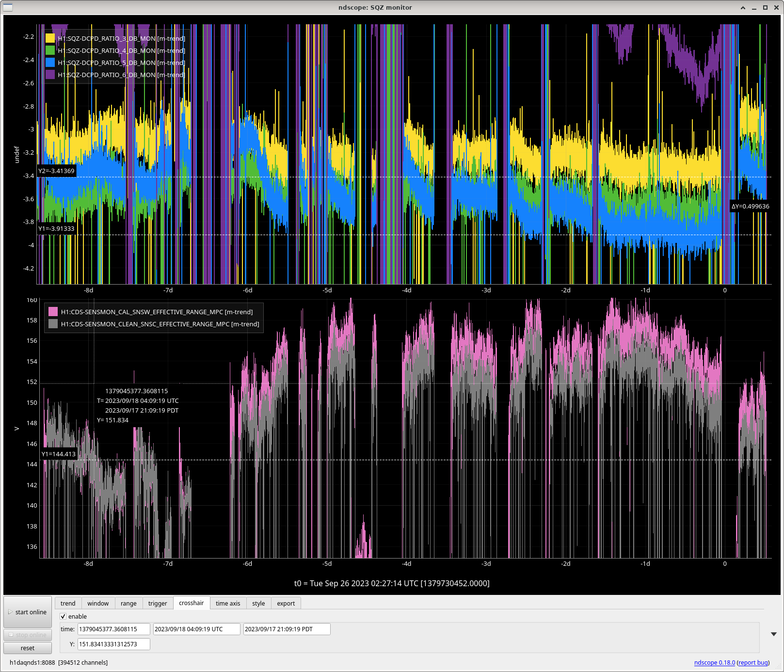Viewport: 784px width, 672px height.
Task: Minimize the ndscope window
Action: click(x=754, y=7)
